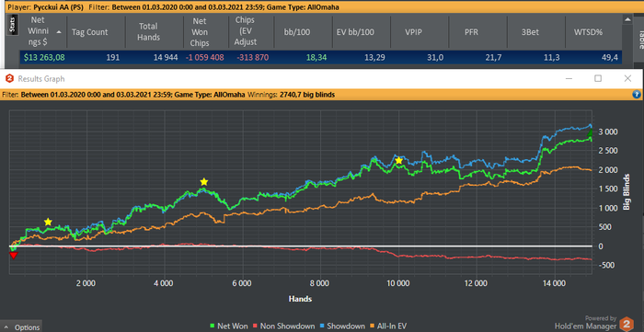This screenshot has height=332, width=644.
Task: Click the blue help icon in Results Graph
Action: [x=637, y=95]
